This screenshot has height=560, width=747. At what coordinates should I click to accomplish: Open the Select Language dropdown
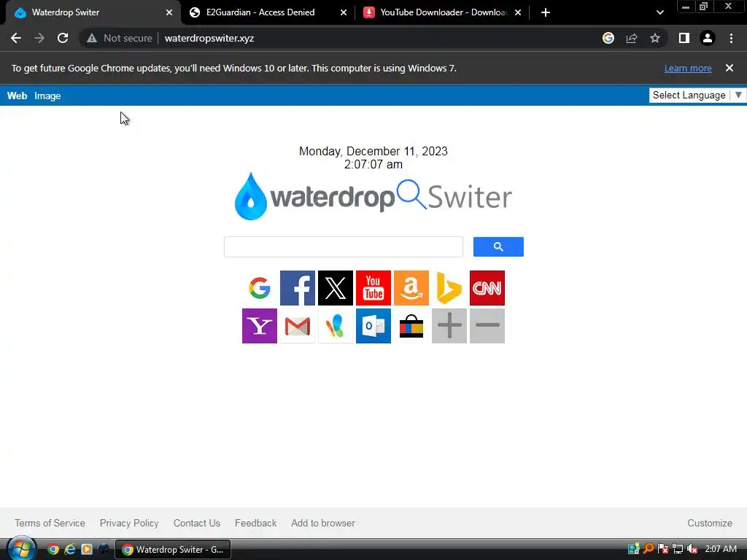coord(698,96)
